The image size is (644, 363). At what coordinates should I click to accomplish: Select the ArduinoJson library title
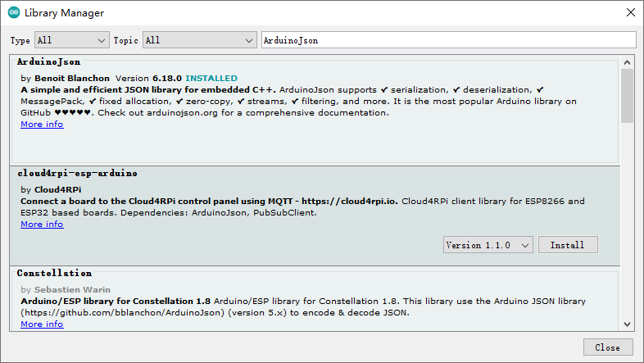click(x=49, y=62)
